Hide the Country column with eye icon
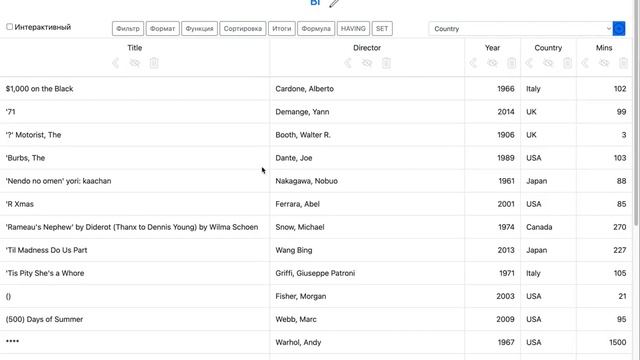 click(x=548, y=63)
